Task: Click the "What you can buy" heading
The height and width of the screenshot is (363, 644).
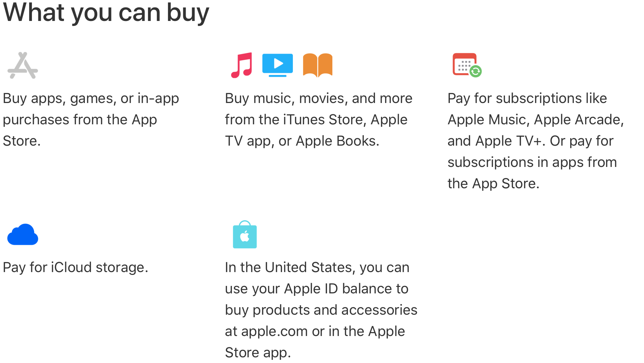Action: pos(106,13)
